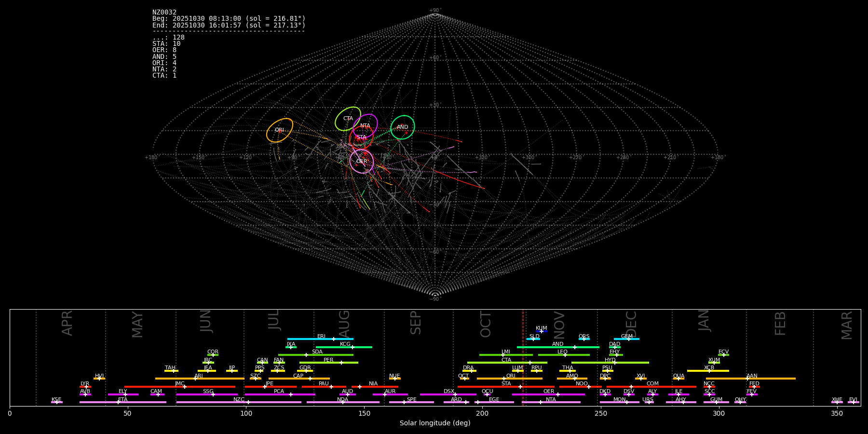
Task: Click the +150 longitude label on sky map
Action: [198, 158]
